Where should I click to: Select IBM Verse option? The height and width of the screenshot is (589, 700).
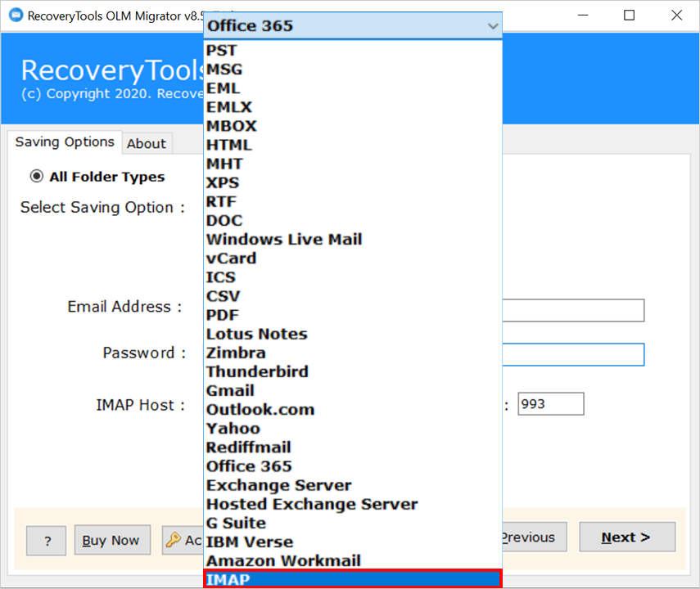353,542
